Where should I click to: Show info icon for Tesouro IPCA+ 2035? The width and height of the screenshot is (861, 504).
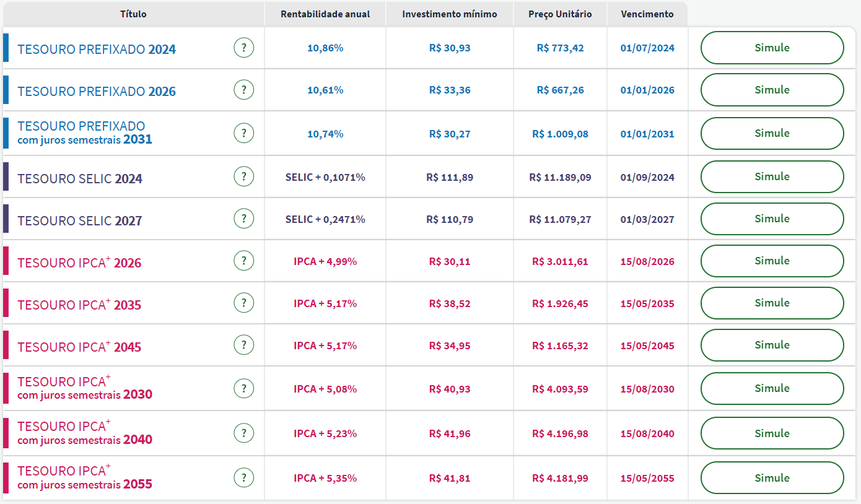(244, 303)
